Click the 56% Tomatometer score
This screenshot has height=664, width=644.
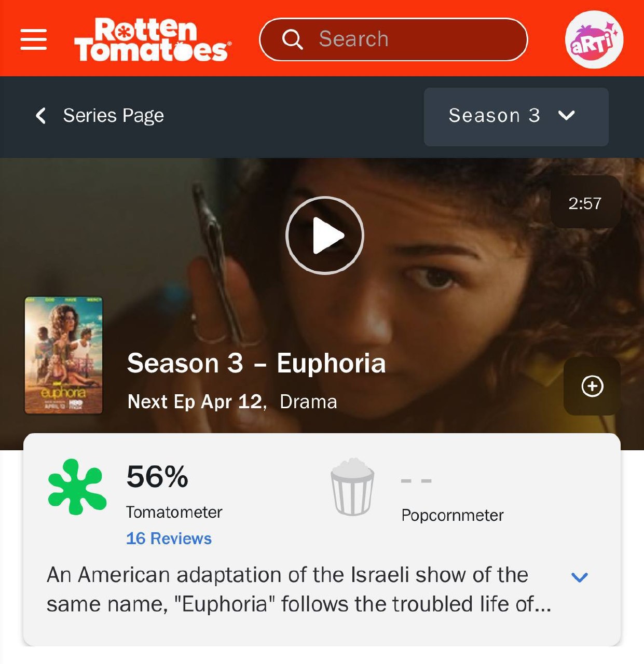pos(157,476)
